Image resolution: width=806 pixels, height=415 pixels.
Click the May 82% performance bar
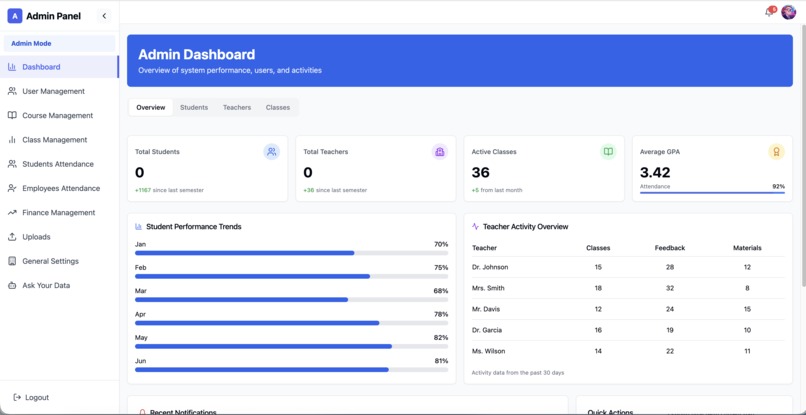[291, 346]
